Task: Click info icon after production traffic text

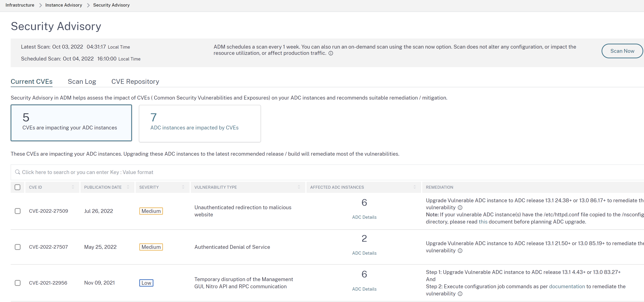Action: 331,53
